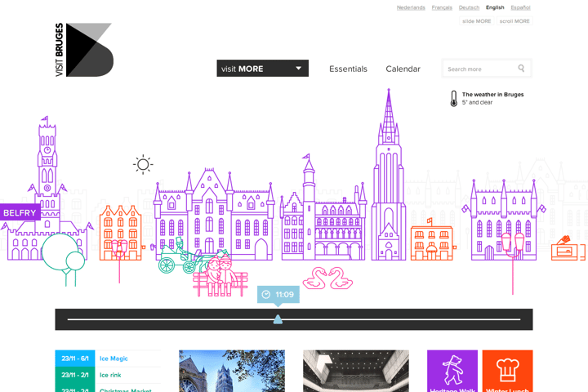Open the Heritage Walk bear tile

point(452,371)
